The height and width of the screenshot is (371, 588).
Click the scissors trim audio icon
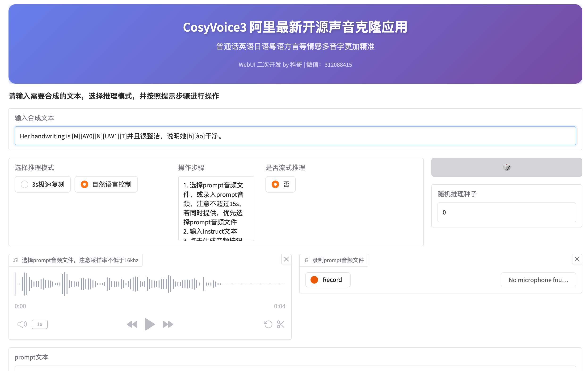[x=281, y=324]
